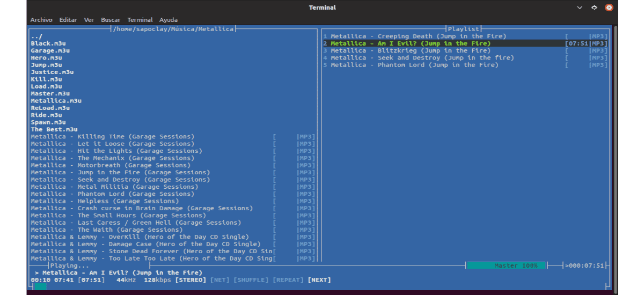Open the Ayuda menu
Screen dimensions: 644x295
pos(169,20)
